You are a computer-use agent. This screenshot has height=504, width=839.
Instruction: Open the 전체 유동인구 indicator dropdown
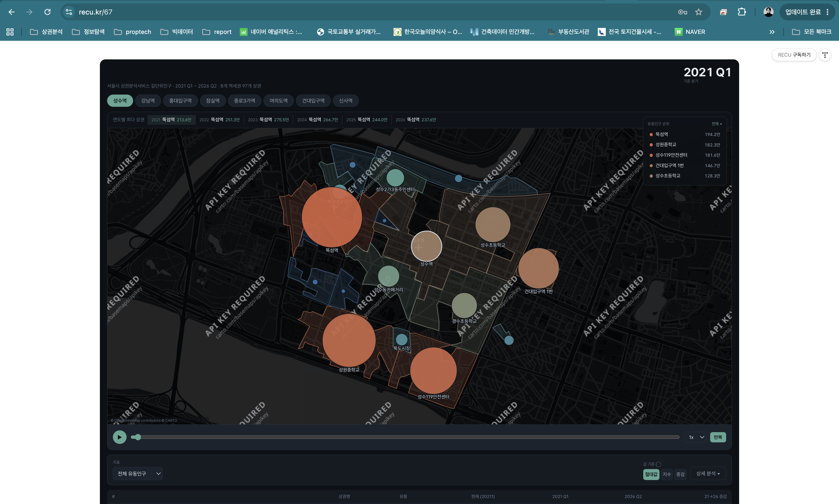(138, 473)
